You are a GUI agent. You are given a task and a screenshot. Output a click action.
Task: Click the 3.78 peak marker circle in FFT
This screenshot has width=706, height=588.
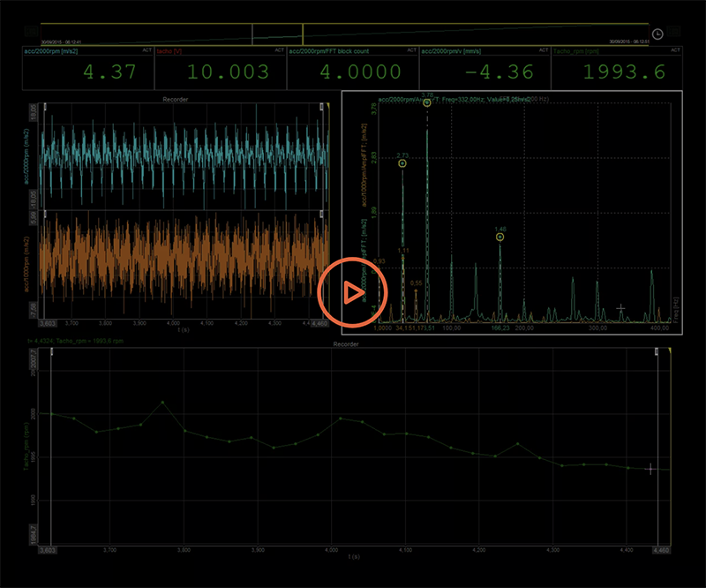click(x=427, y=103)
